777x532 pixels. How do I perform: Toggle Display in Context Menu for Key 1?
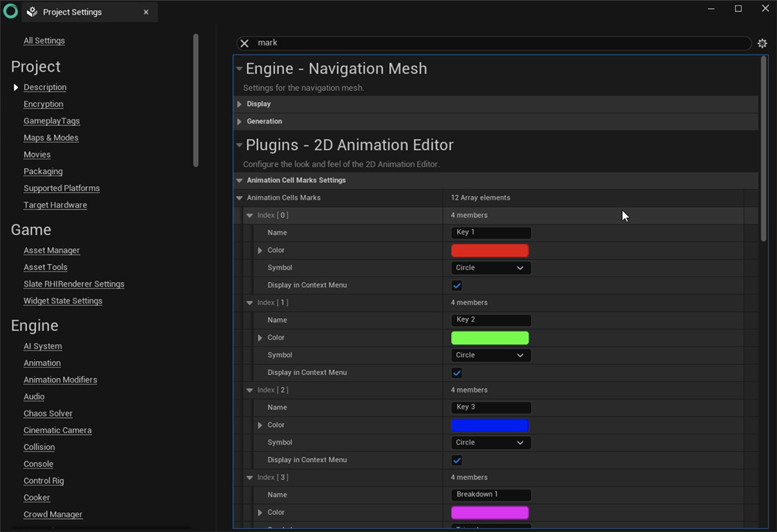click(x=456, y=285)
